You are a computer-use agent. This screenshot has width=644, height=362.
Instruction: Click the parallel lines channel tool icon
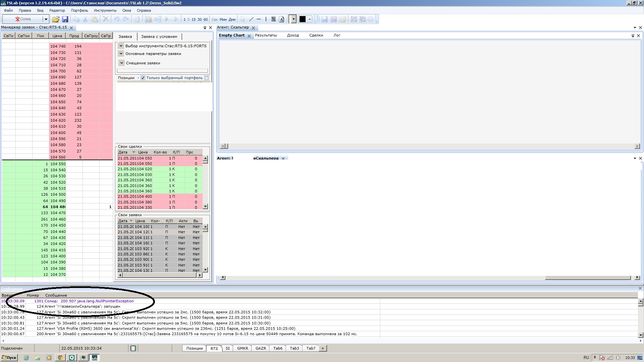tap(273, 19)
